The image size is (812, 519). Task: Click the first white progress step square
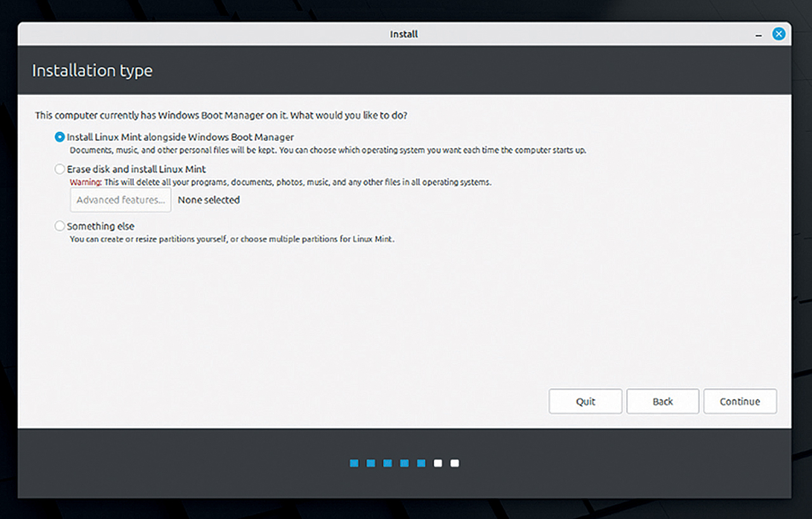pos(438,463)
